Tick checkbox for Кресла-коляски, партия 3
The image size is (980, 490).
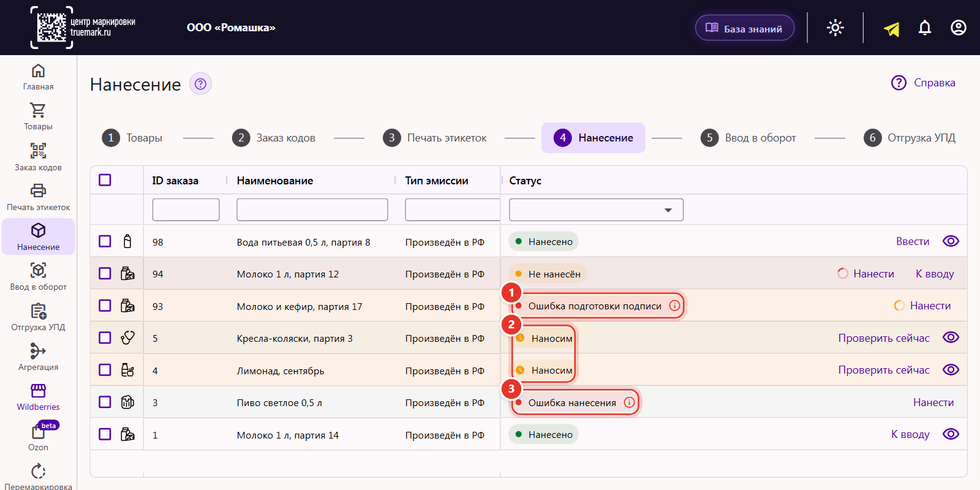click(105, 337)
